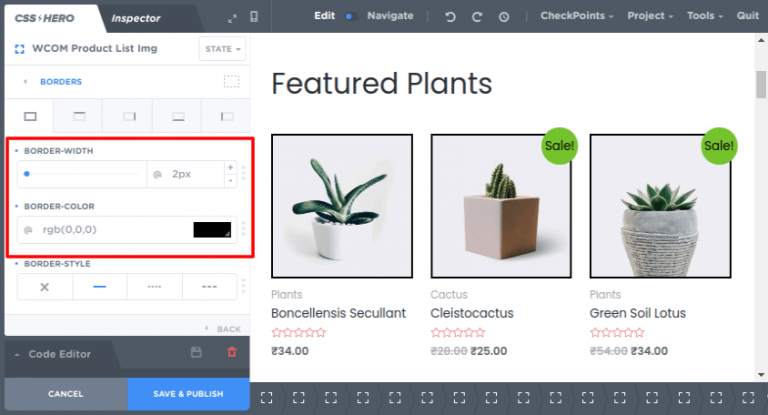Click the page scrollbar up arrow
768x415 pixels.
(761, 40)
